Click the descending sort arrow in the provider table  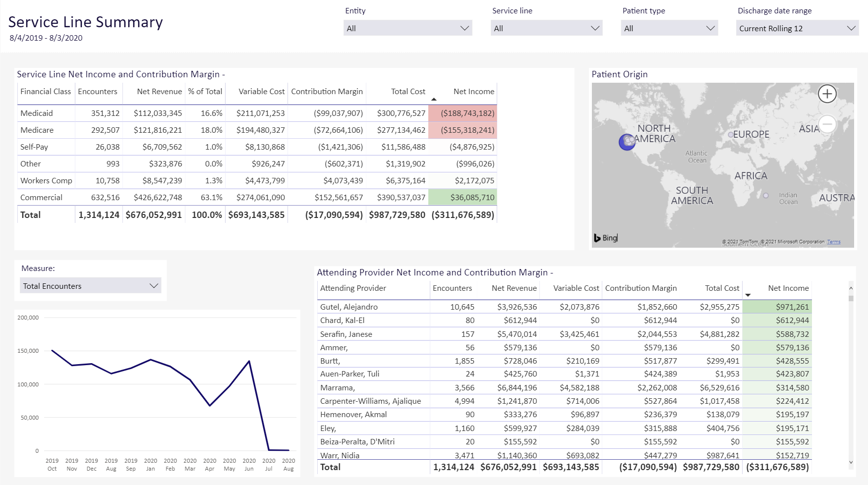click(748, 295)
